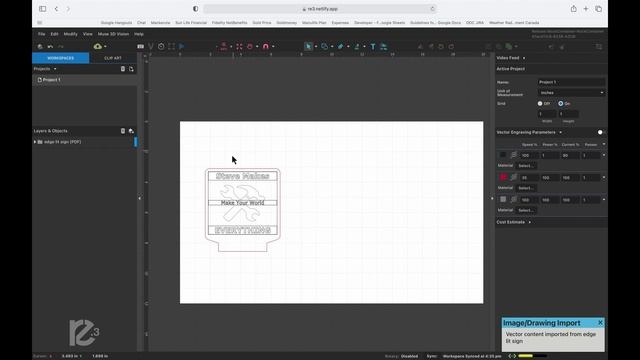Screen dimensions: 640x360
Task: Click Select material for black color row
Action: [526, 166]
